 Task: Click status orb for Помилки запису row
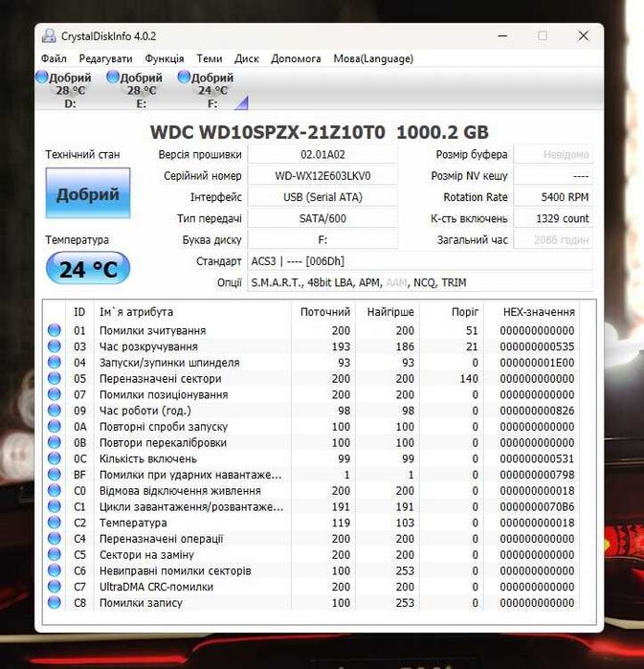55,602
